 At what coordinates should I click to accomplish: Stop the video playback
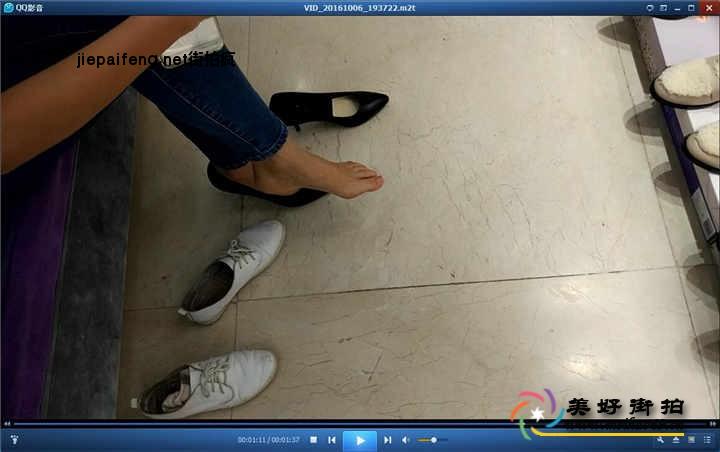click(x=314, y=440)
